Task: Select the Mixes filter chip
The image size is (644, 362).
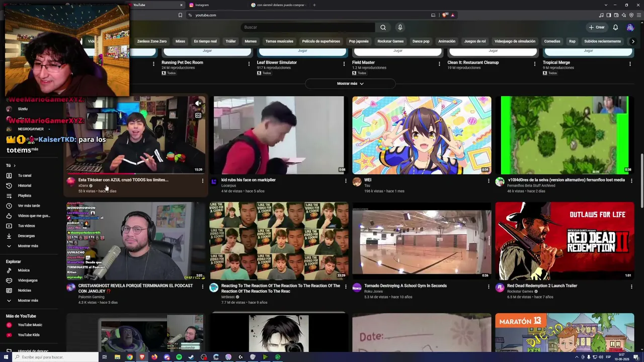Action: (x=180, y=41)
